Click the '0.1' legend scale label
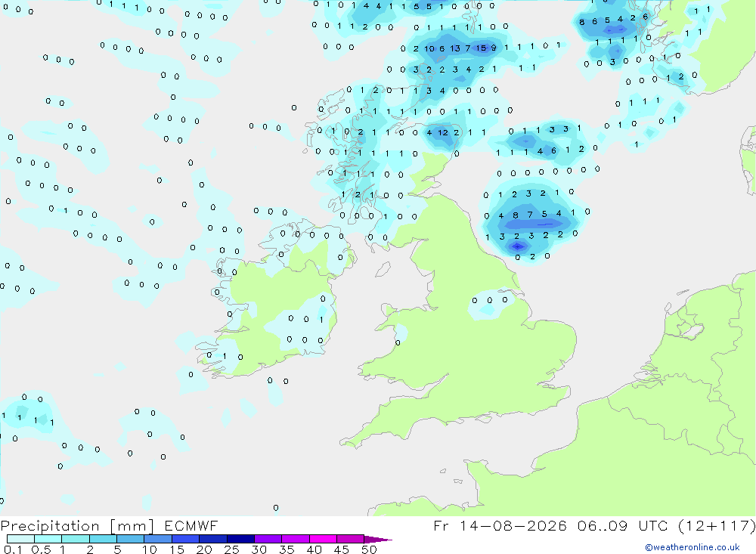Screen dimensions: 756x554 click(13, 549)
